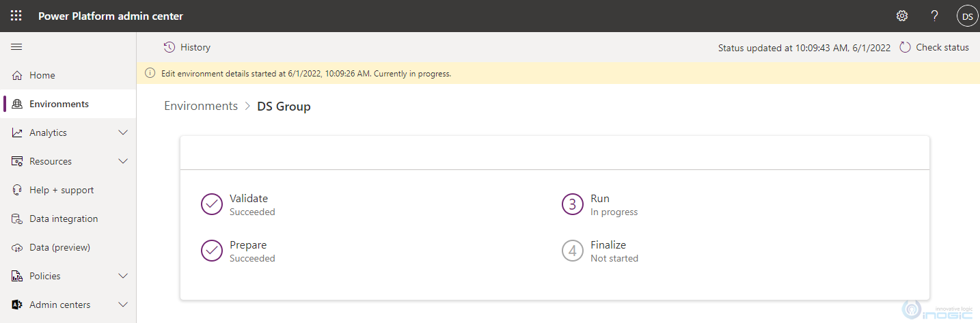The image size is (980, 323).
Task: Click the Check status refresh icon
Action: click(905, 47)
